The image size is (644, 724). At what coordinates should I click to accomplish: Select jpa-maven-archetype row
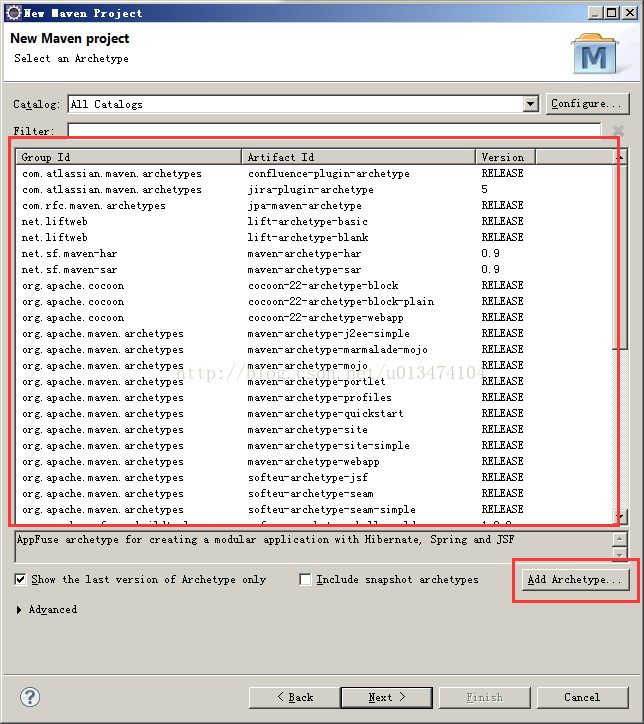(x=315, y=205)
